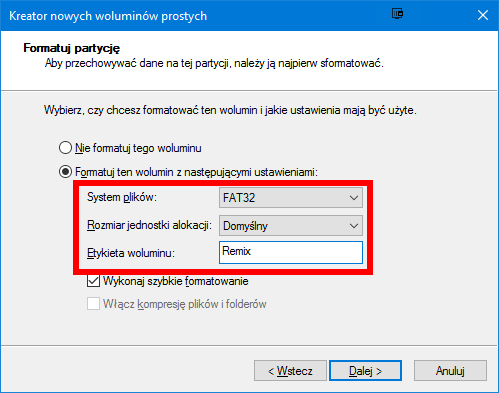Click the 'Rozmiar jednostki alokacji:' label
The height and width of the screenshot is (393, 499).
point(149,225)
